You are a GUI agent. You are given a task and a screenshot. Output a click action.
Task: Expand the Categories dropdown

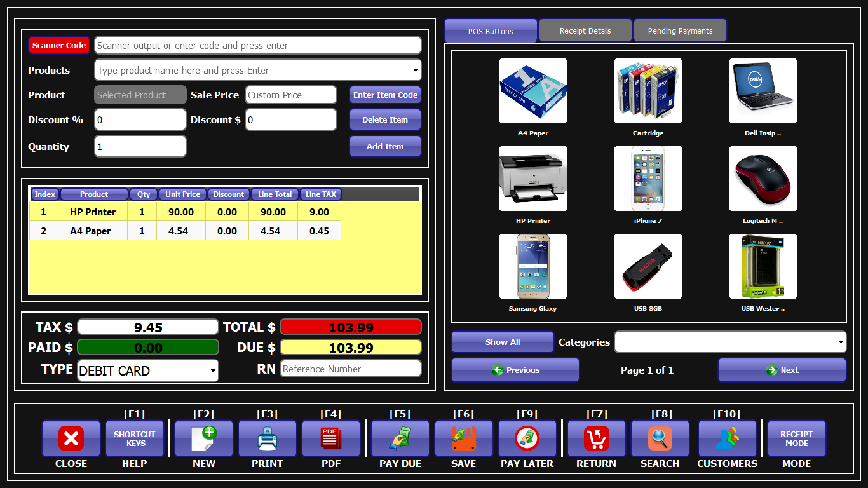point(840,342)
